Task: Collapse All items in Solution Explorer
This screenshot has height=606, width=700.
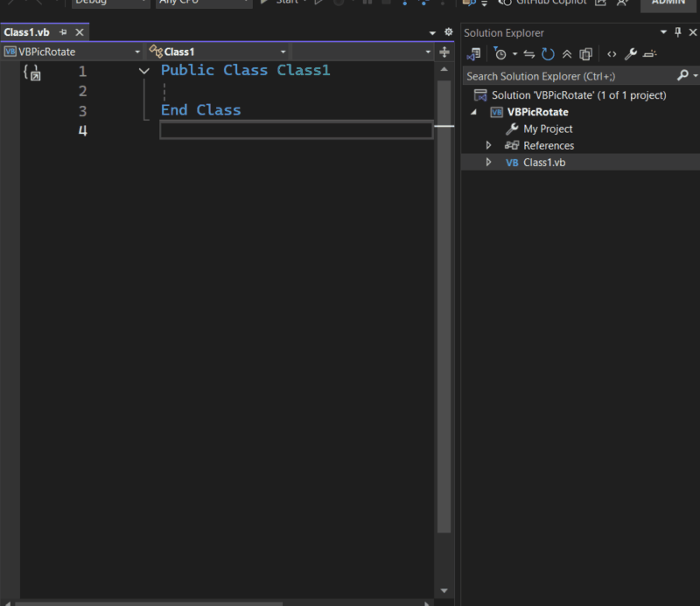Action: pyautogui.click(x=567, y=54)
